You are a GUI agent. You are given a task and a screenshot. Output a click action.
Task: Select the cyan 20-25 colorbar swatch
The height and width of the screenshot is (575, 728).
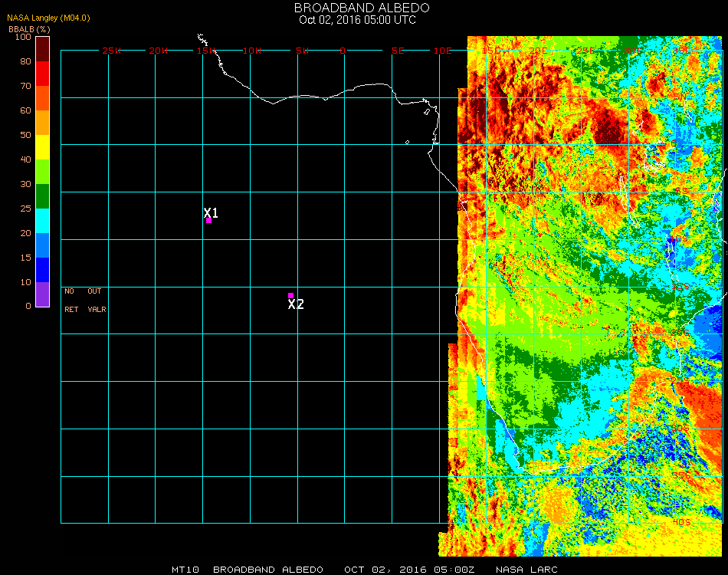click(x=42, y=221)
